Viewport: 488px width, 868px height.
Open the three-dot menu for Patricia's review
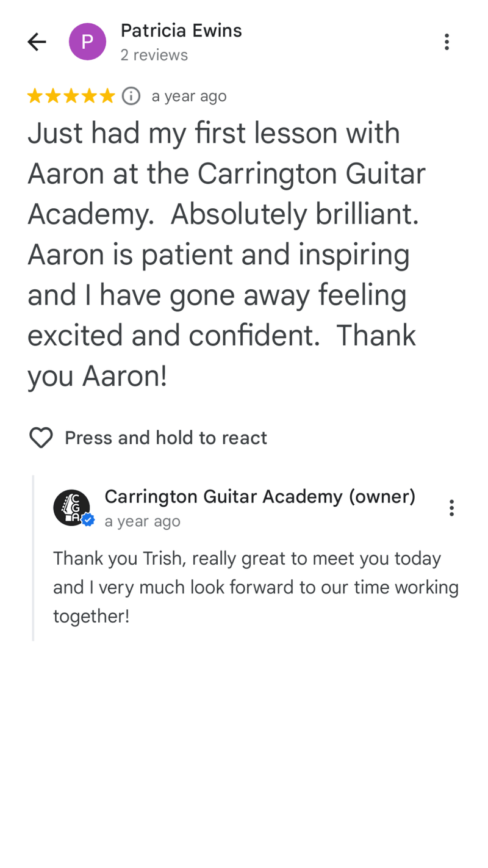pyautogui.click(x=447, y=42)
